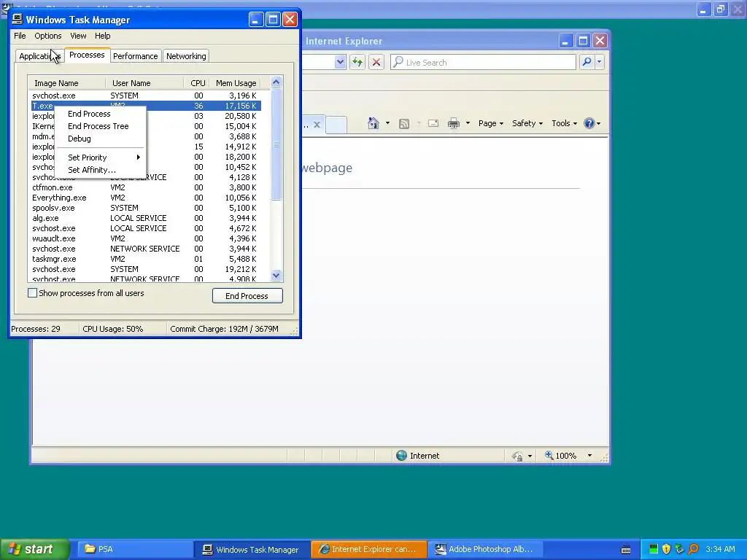747x560 pixels.
Task: Switch to the Performance tab
Action: coord(135,56)
